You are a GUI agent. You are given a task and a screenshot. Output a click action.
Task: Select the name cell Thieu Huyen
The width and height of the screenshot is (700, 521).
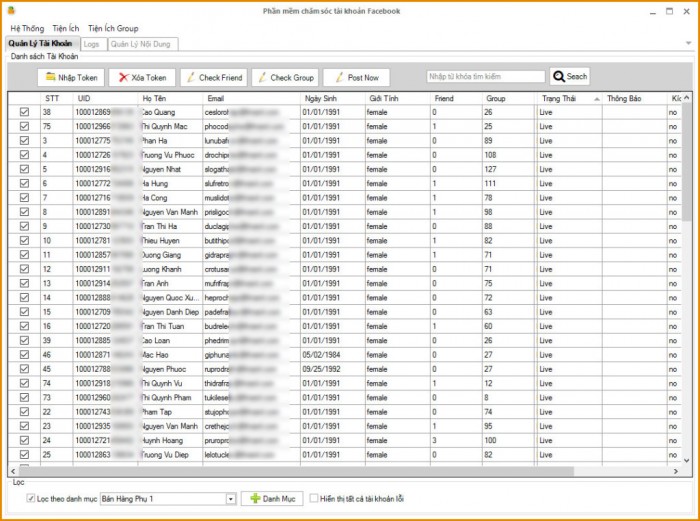point(170,241)
